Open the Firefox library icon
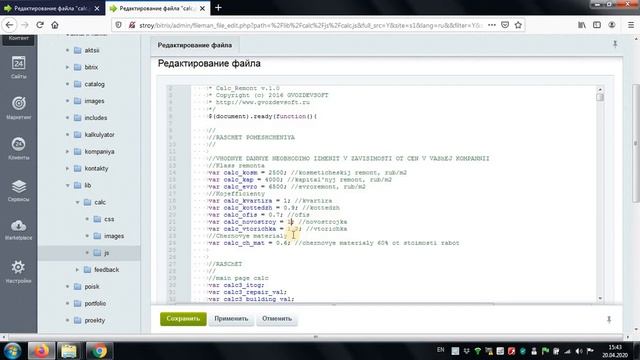 coord(582,25)
